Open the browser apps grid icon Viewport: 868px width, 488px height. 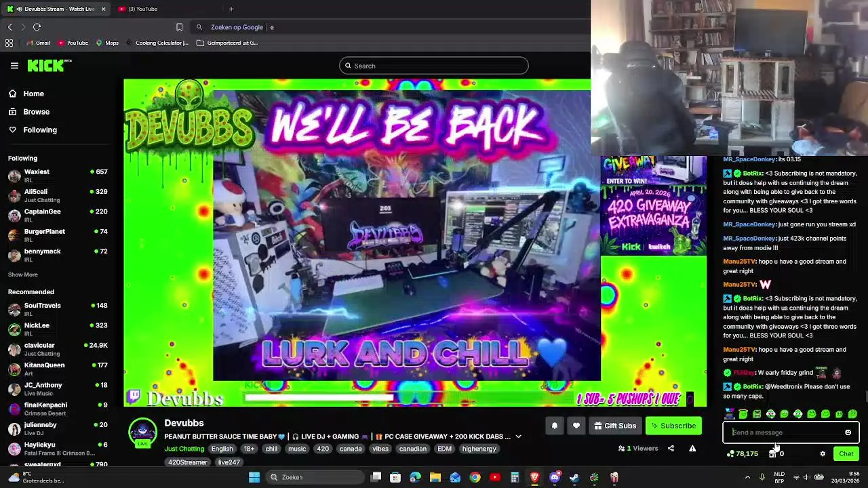(x=9, y=43)
